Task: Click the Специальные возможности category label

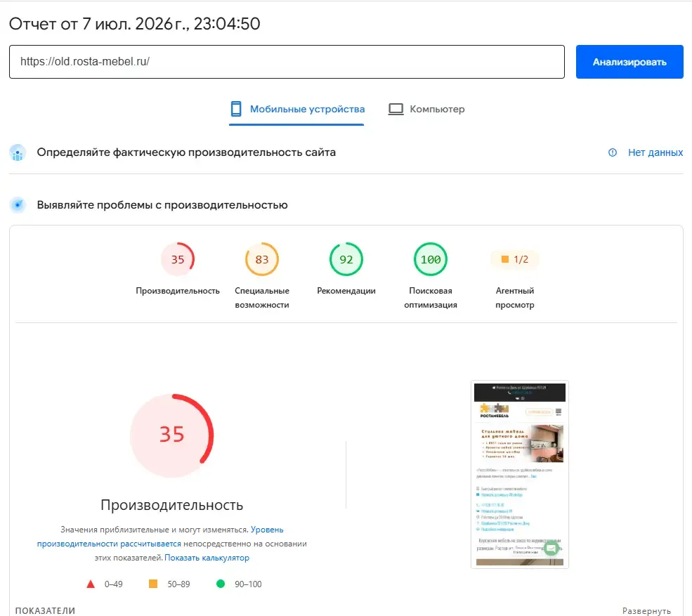Action: pyautogui.click(x=262, y=298)
